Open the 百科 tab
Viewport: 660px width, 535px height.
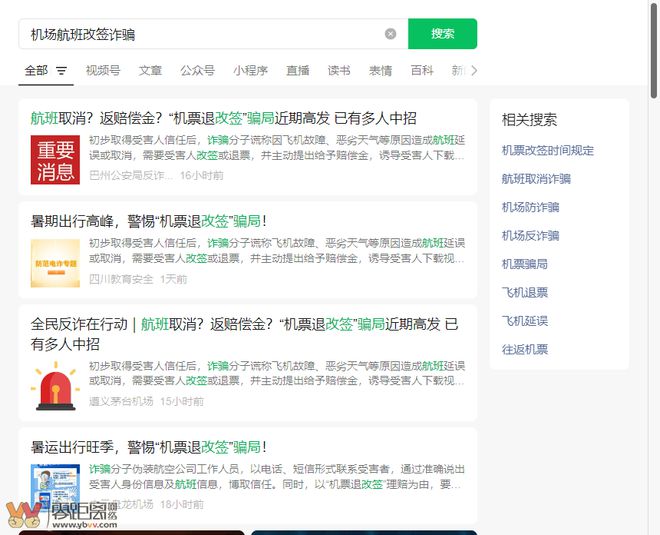pyautogui.click(x=422, y=71)
